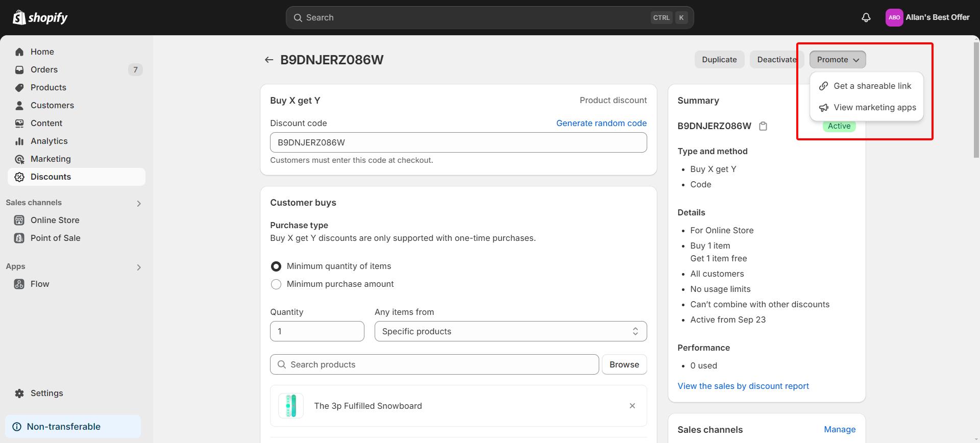The image size is (980, 443).
Task: Expand the Sales channels section
Action: [139, 204]
